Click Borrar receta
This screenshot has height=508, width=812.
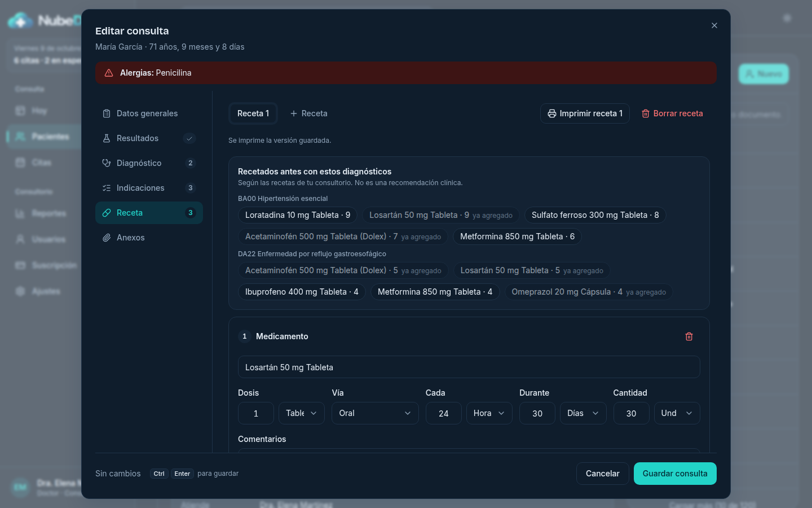672,113
